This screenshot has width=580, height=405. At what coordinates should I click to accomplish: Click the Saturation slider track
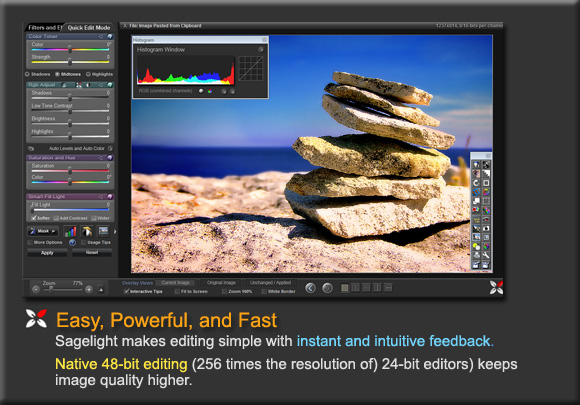coord(70,171)
